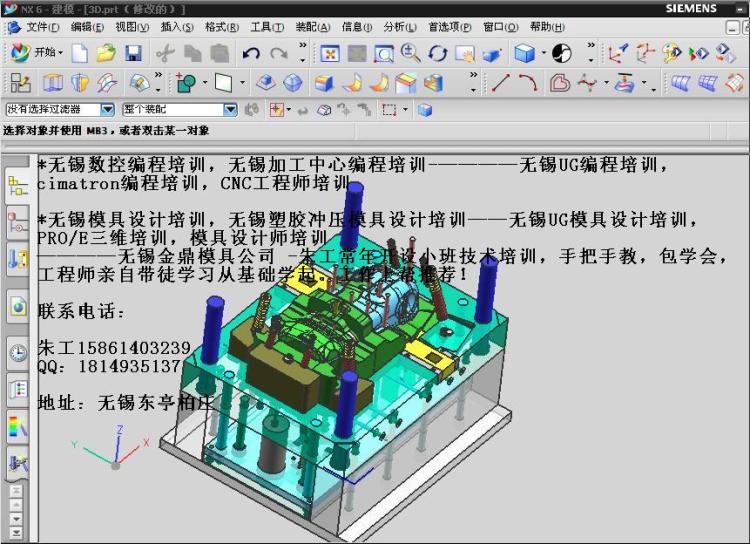Viewport: 750px width, 544px height.
Task: Create a new file with the blank page icon
Action: [x=79, y=53]
